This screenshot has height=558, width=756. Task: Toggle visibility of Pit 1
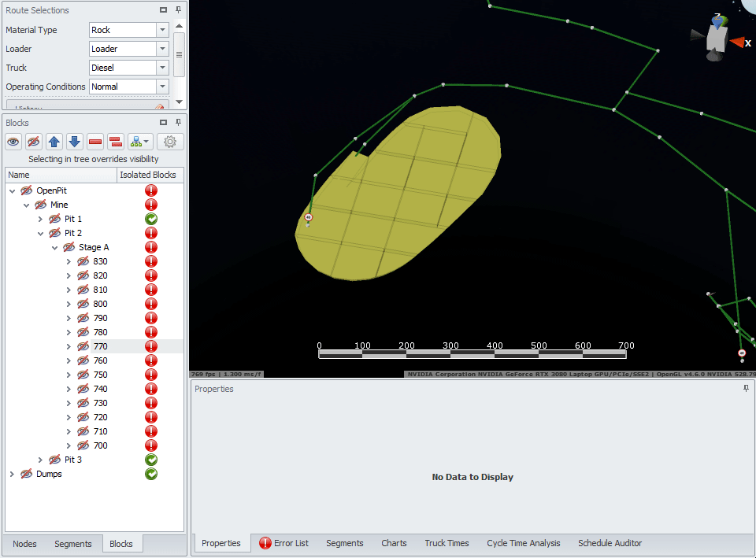[x=54, y=219]
